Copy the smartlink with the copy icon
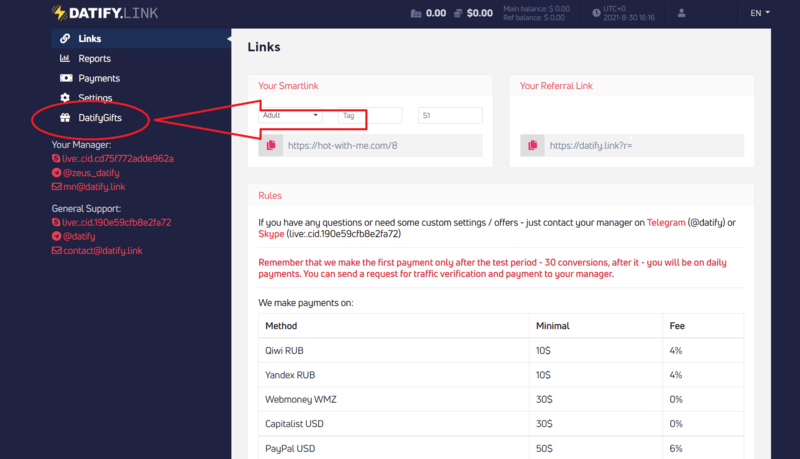 [x=271, y=145]
